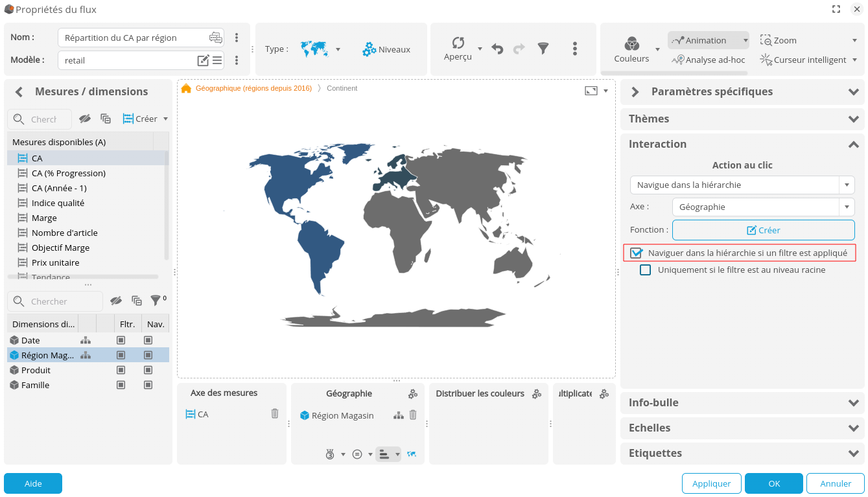Image resolution: width=868 pixels, height=497 pixels.
Task: Uncheck Naviguer dans la hiérarchie si un filtre
Action: [x=636, y=253]
